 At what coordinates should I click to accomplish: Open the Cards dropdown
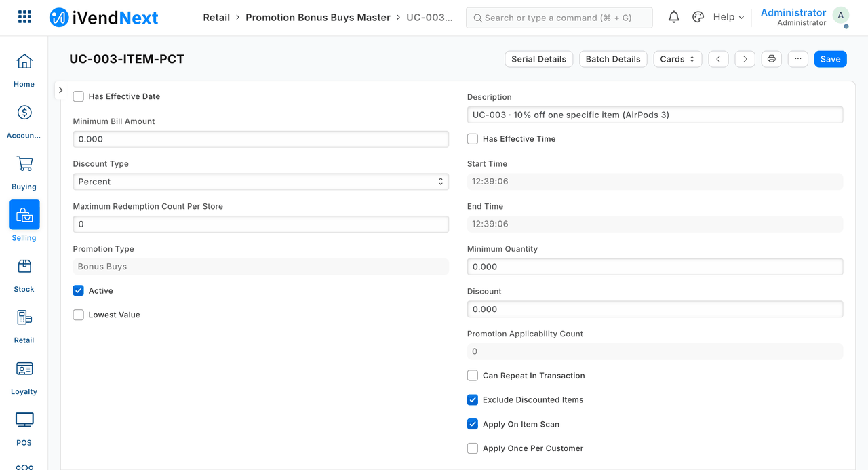(x=677, y=59)
